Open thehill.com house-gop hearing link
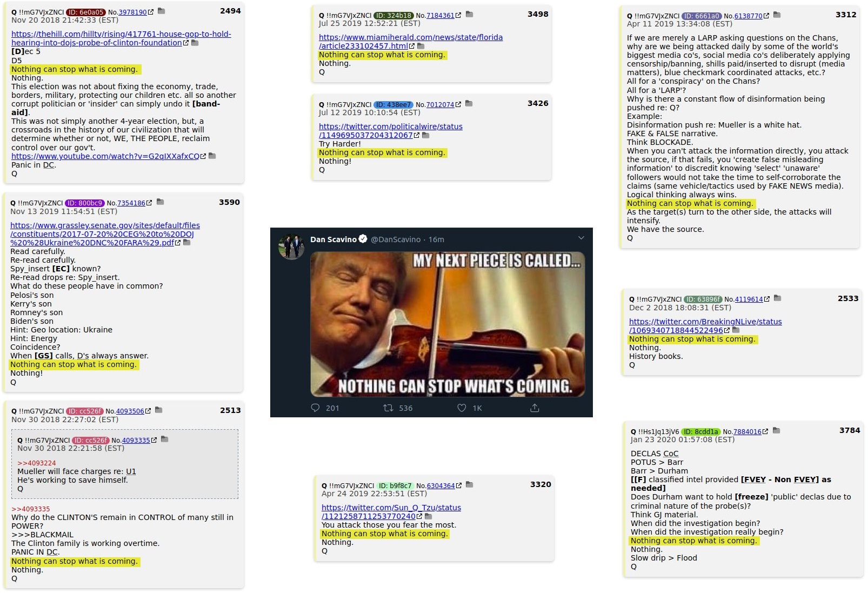Viewport: 868px width, 593px height. point(121,38)
